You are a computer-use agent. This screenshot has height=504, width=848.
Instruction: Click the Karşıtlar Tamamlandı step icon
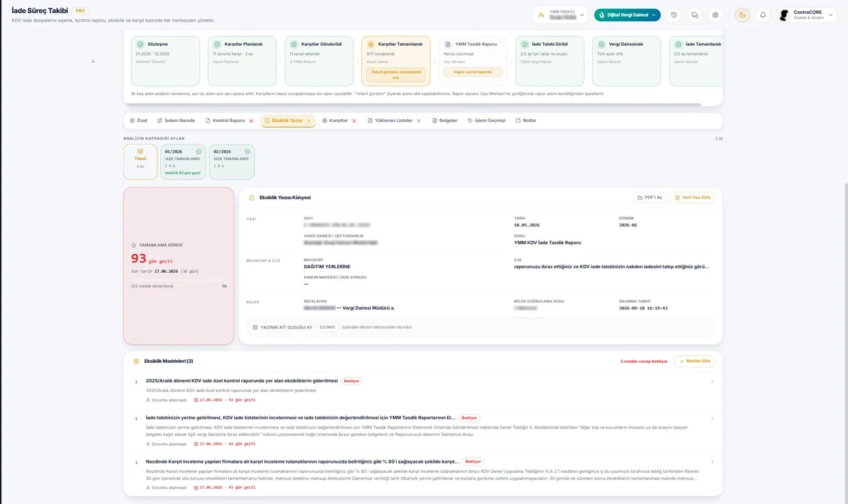[371, 44]
